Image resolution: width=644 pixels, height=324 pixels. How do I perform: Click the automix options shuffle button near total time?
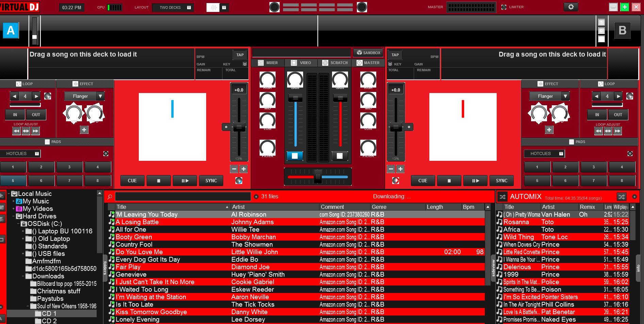coord(622,197)
